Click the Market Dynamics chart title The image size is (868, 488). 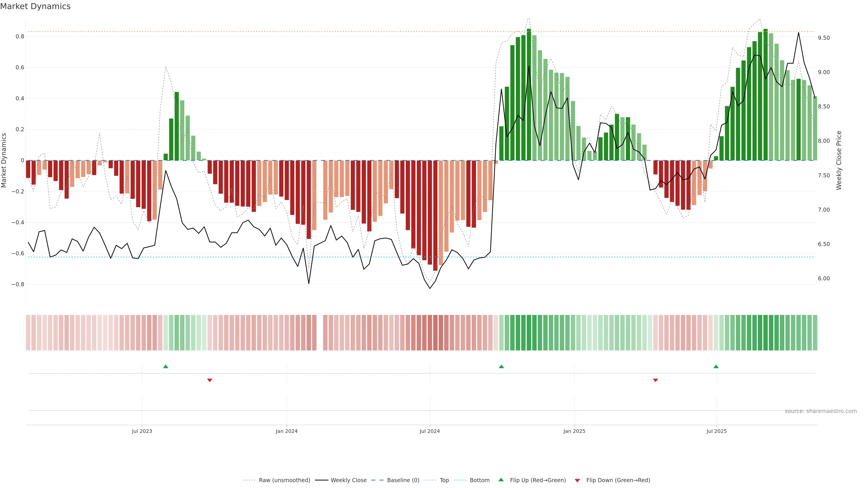click(35, 6)
